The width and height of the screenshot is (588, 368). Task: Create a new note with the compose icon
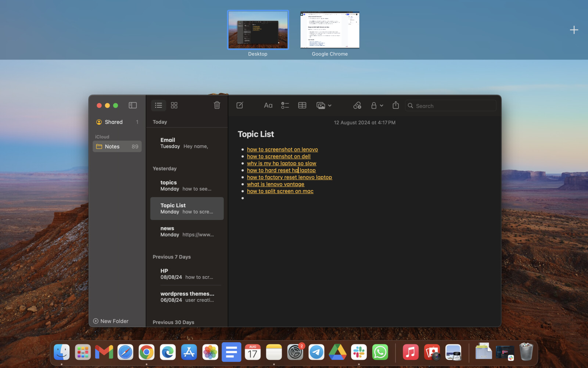click(239, 105)
